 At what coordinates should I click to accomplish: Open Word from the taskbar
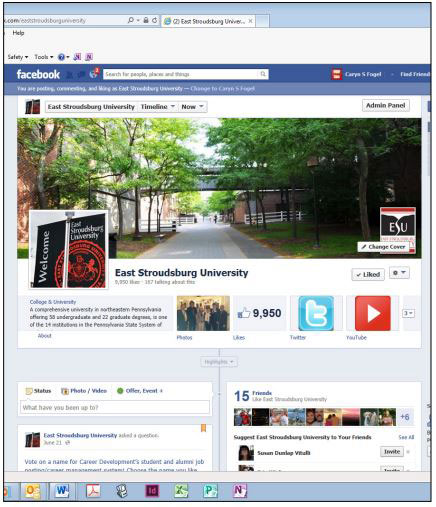(x=62, y=491)
